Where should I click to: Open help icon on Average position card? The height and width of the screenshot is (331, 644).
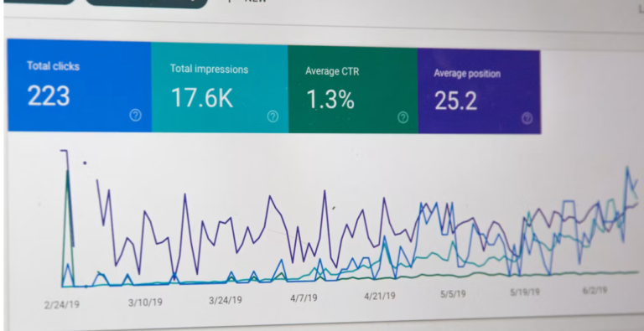(x=527, y=119)
